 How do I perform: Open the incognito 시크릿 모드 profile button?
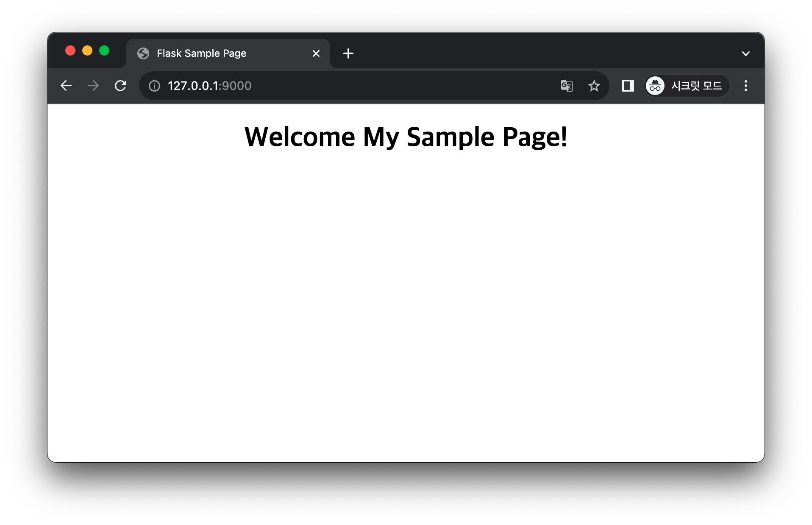pos(687,86)
